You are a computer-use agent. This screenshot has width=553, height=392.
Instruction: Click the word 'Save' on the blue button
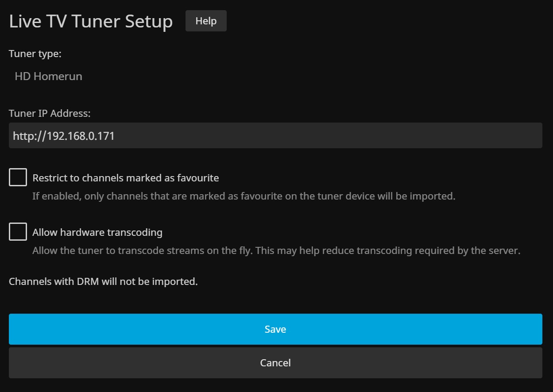point(275,329)
